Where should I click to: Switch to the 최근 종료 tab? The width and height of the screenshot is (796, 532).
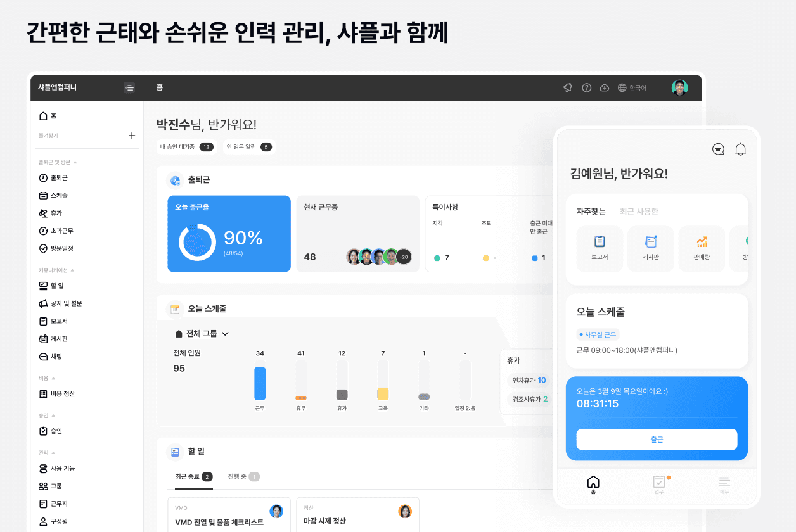tap(194, 477)
